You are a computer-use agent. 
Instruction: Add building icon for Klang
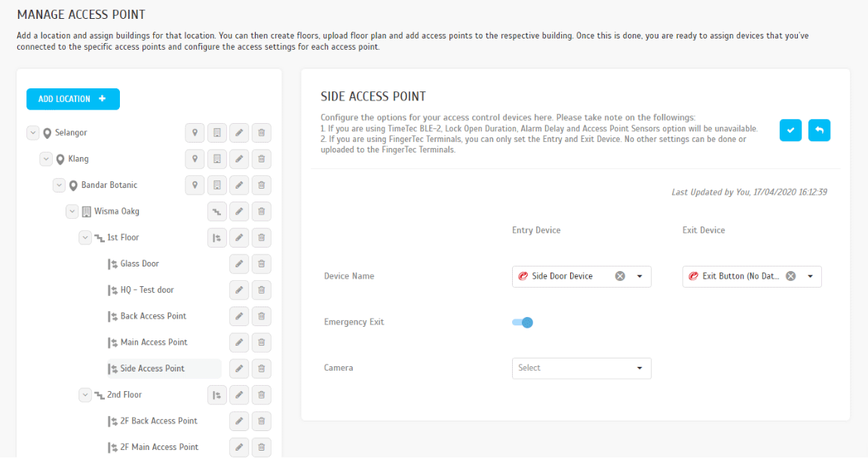coord(217,159)
